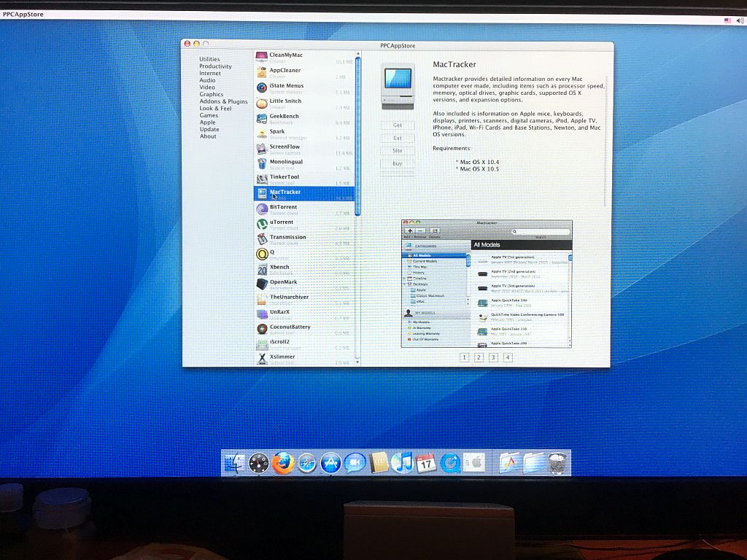Select TinkerTool in the app list

pos(304,179)
